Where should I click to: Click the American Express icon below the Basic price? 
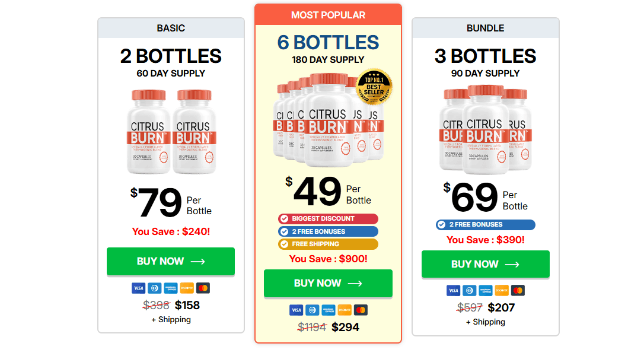[x=171, y=288]
